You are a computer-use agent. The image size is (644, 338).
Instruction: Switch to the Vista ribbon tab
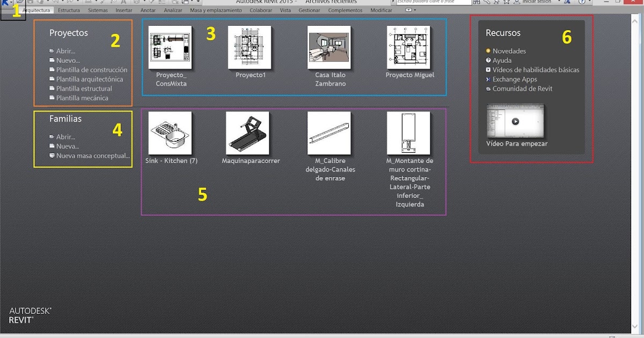click(285, 10)
